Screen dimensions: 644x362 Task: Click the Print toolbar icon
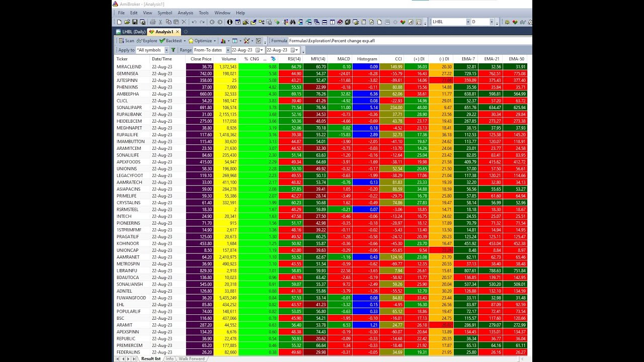pyautogui.click(x=152, y=22)
